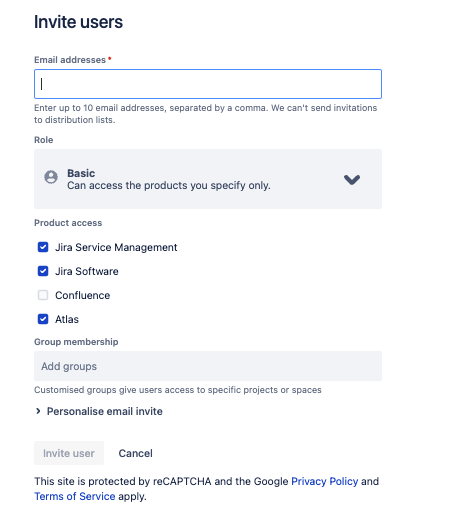Focus the Email addresses input field
Viewport: 449px width, 530px height.
tap(208, 84)
